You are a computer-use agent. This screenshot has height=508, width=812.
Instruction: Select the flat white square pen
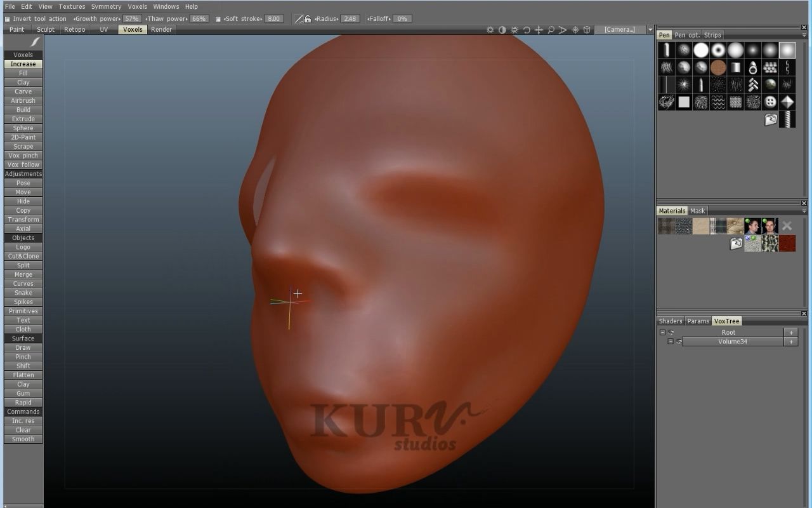pos(684,102)
